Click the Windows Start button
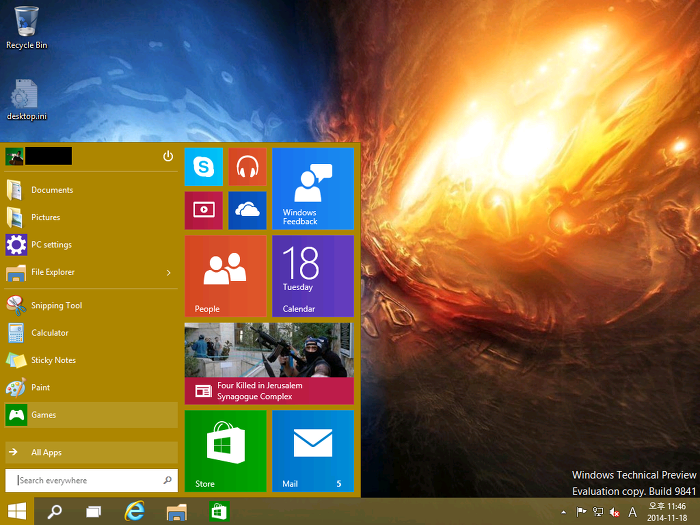Screen dimensions: 700x525 17,512
